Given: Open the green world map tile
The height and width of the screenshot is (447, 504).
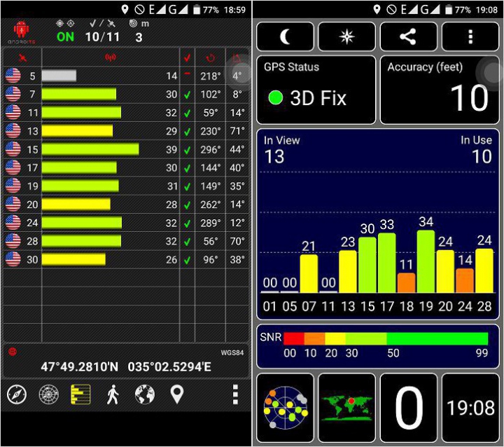Looking at the screenshot, I should [347, 407].
